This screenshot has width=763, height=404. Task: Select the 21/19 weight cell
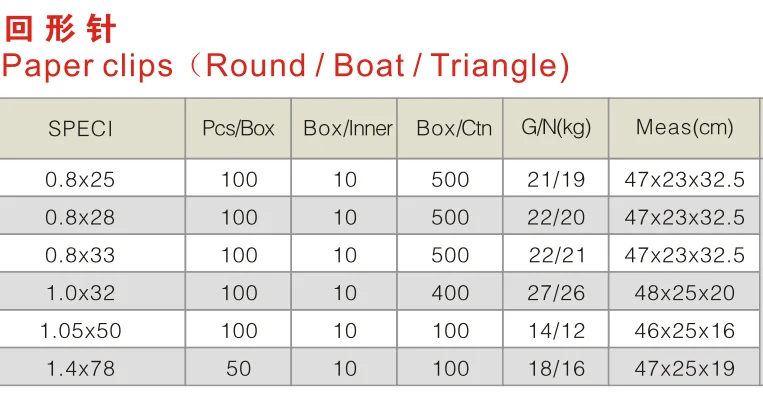(556, 181)
